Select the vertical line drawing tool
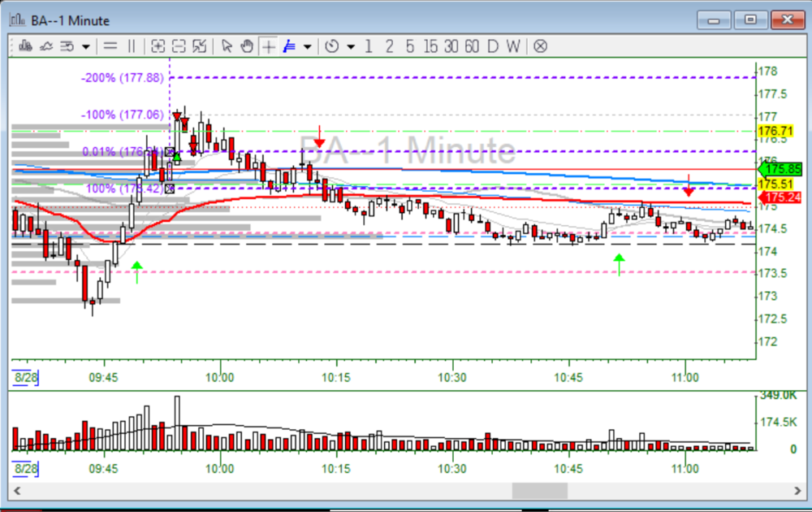812x512 pixels. [x=132, y=46]
